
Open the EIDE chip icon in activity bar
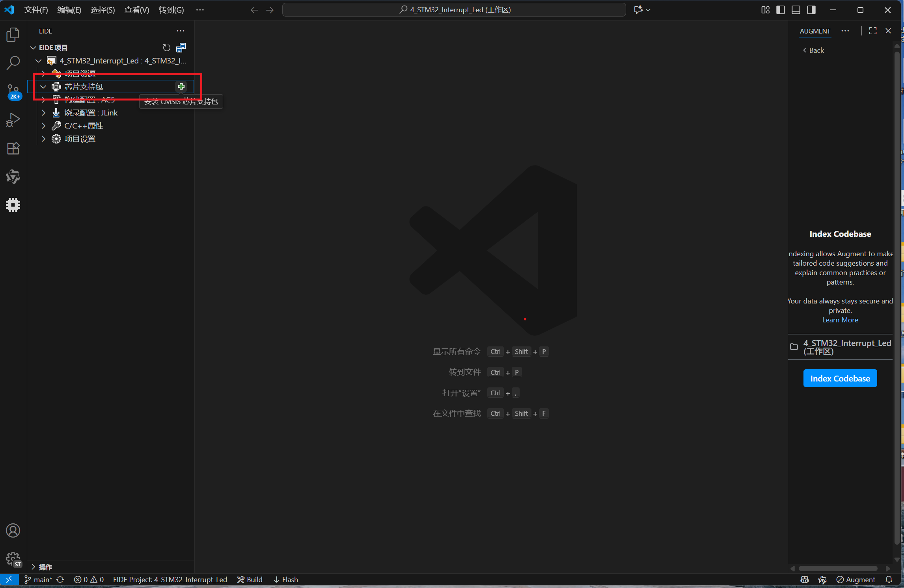pos(13,205)
